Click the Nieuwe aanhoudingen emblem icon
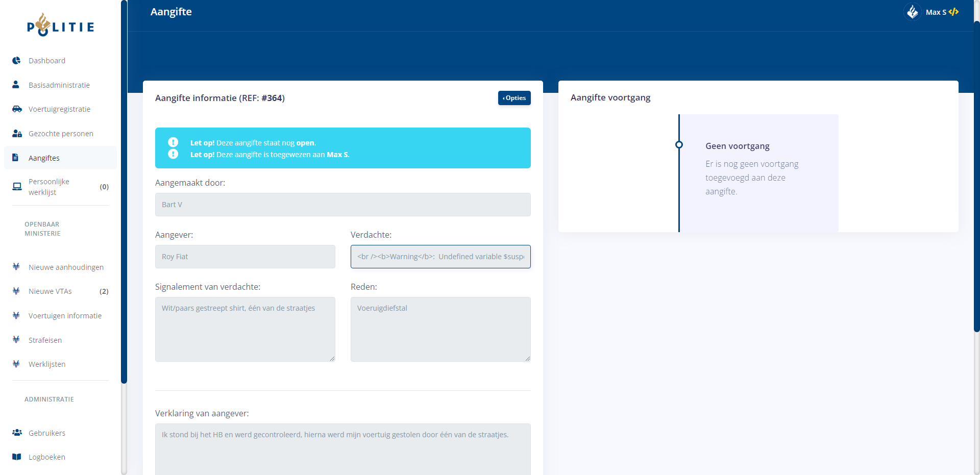The image size is (980, 475). click(16, 267)
